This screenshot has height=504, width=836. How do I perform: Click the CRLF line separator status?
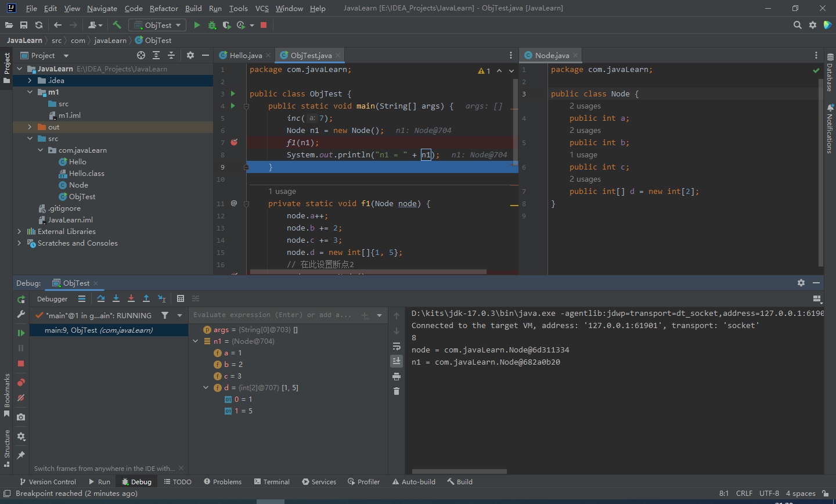point(744,493)
